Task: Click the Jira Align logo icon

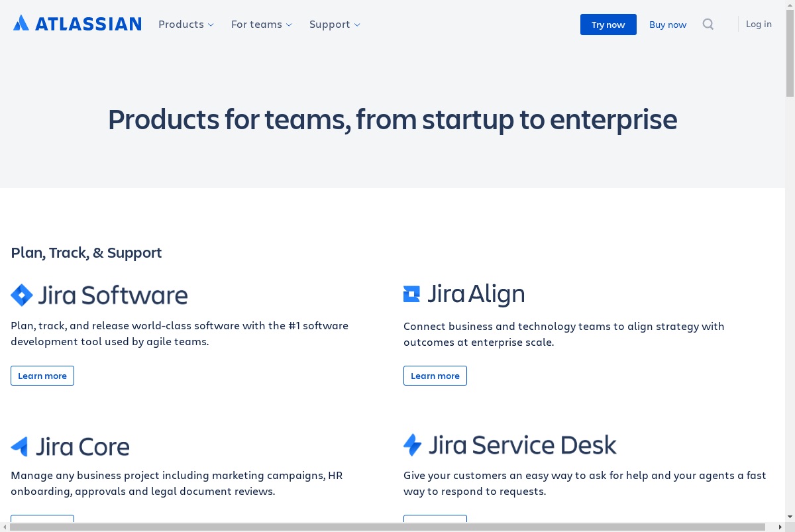Action: click(x=411, y=294)
